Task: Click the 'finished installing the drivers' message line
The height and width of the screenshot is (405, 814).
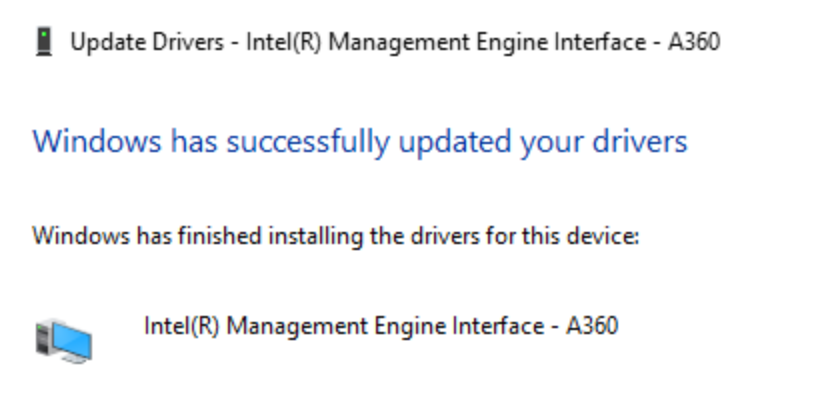Action: (335, 237)
